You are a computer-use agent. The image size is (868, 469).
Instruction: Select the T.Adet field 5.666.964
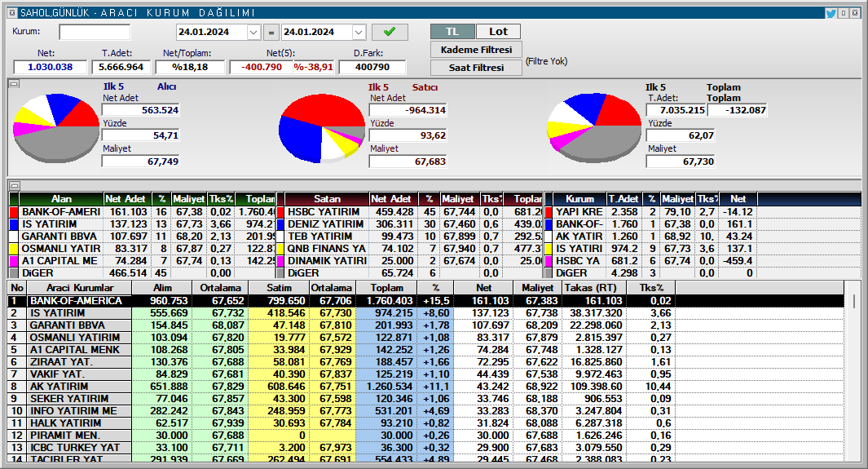(121, 67)
